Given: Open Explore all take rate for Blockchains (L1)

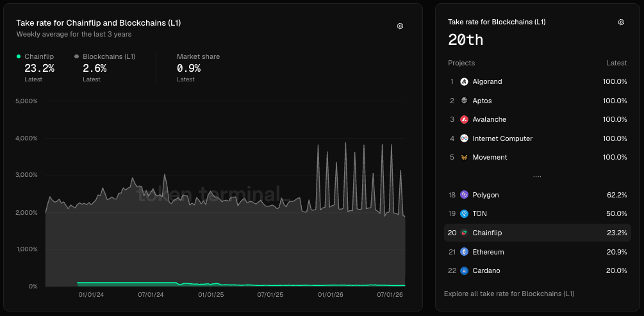Looking at the screenshot, I should [509, 294].
